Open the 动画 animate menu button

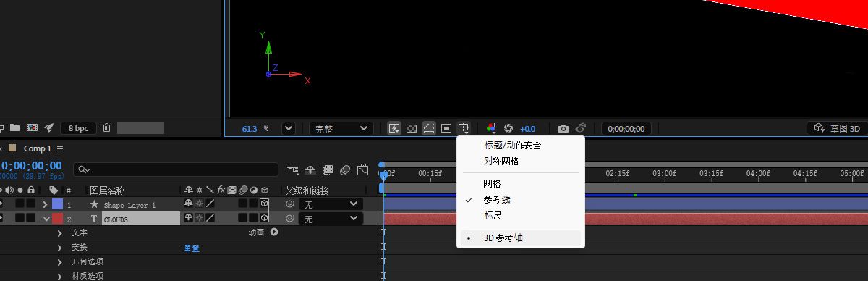click(x=274, y=232)
